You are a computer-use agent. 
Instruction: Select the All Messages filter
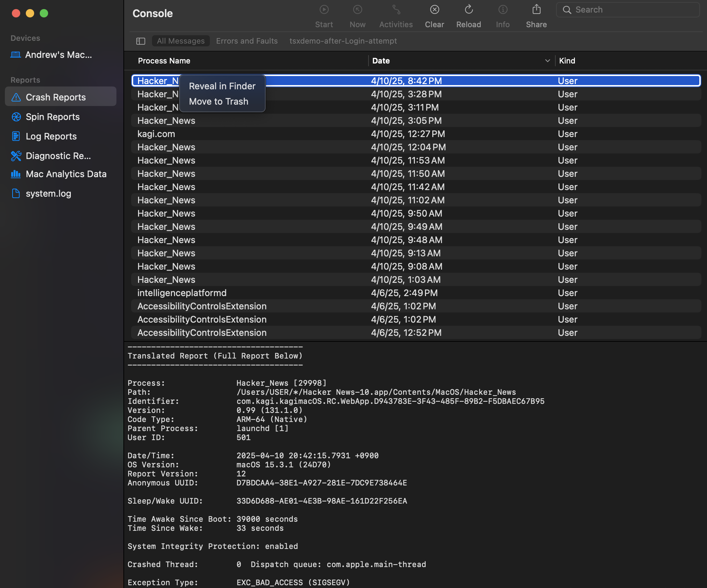[181, 41]
